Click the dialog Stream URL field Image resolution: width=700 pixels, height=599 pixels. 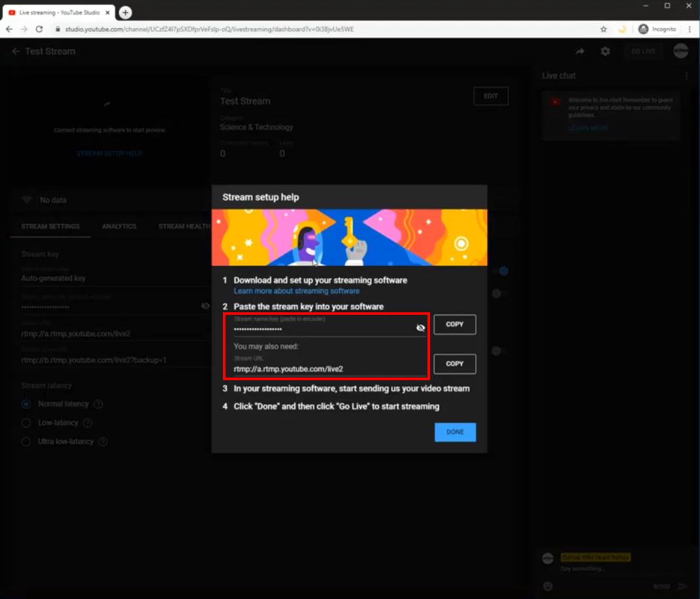329,366
